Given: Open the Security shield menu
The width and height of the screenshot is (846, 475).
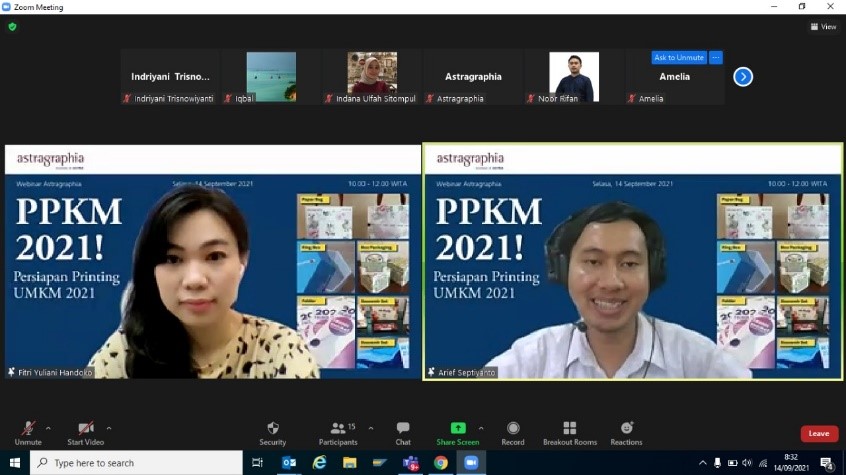Looking at the screenshot, I should pyautogui.click(x=272, y=433).
